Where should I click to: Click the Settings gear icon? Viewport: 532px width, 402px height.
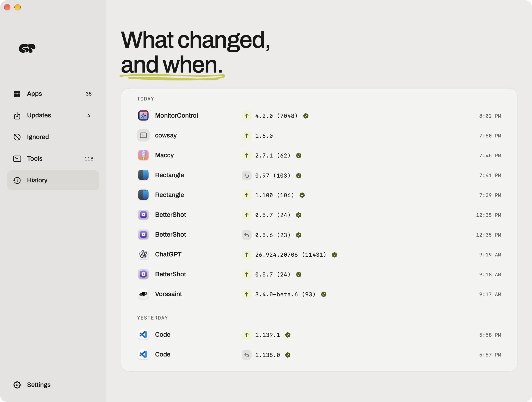17,385
